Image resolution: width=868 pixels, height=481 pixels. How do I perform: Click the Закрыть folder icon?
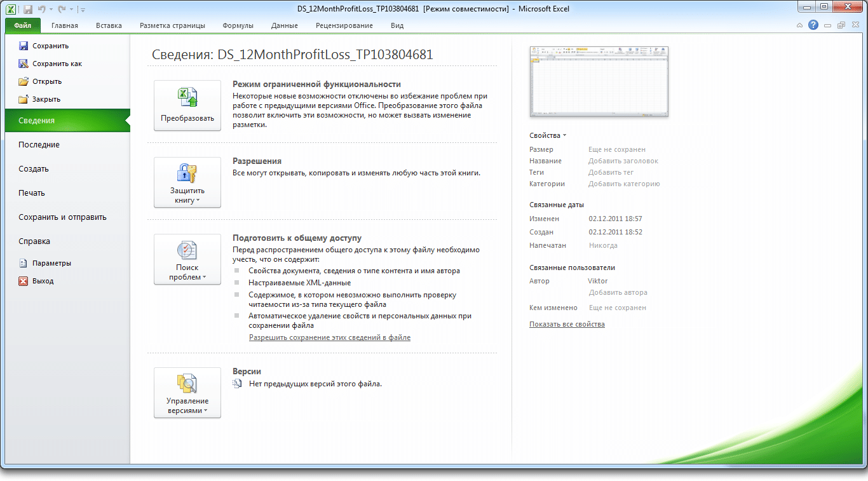point(24,99)
